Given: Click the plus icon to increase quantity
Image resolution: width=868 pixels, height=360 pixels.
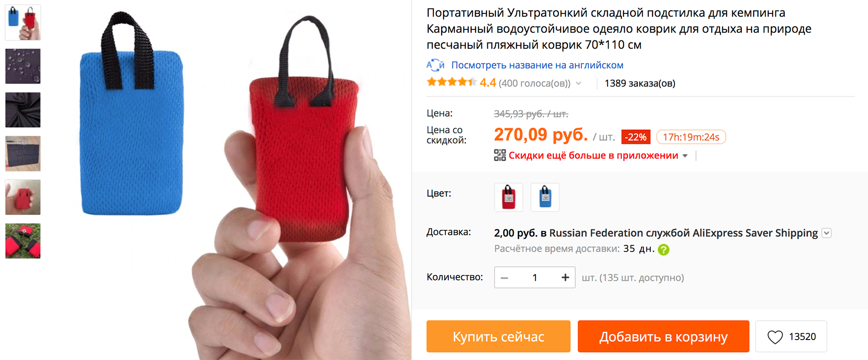Looking at the screenshot, I should (565, 277).
